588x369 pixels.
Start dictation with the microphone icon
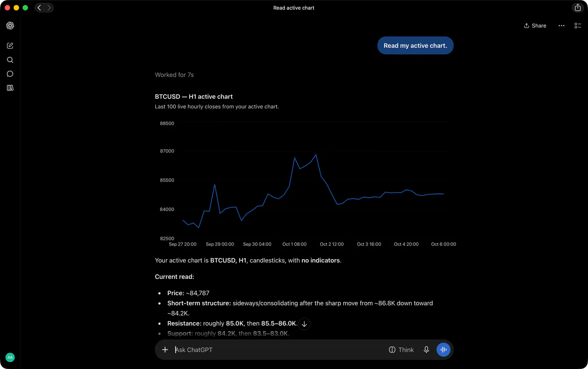(x=426, y=350)
